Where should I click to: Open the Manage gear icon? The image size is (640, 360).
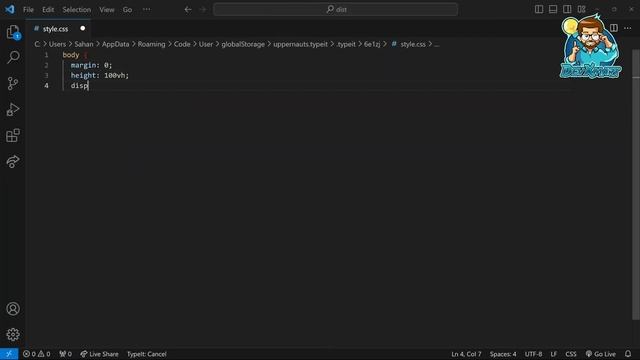point(13,334)
